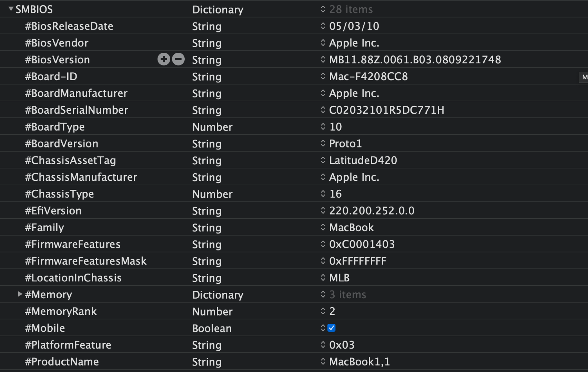Click the board serial value C02032101R5DC771H
588x372 pixels.
tap(387, 110)
